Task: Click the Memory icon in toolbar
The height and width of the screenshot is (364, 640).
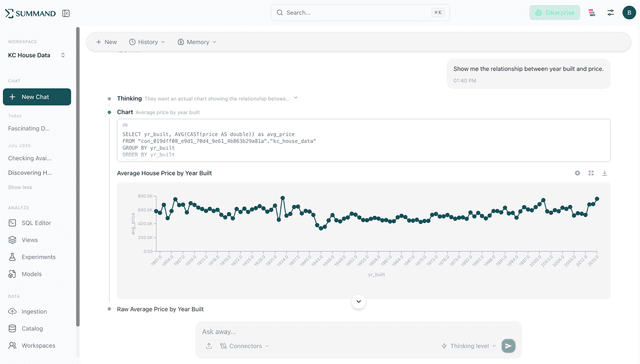Action: tap(180, 42)
